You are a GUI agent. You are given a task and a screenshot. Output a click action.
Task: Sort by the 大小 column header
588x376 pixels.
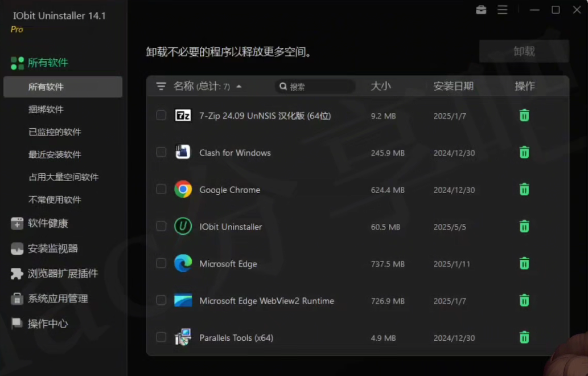pyautogui.click(x=381, y=86)
